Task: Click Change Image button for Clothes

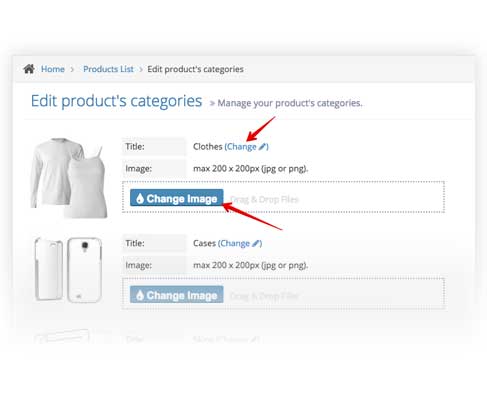Action: [x=177, y=198]
